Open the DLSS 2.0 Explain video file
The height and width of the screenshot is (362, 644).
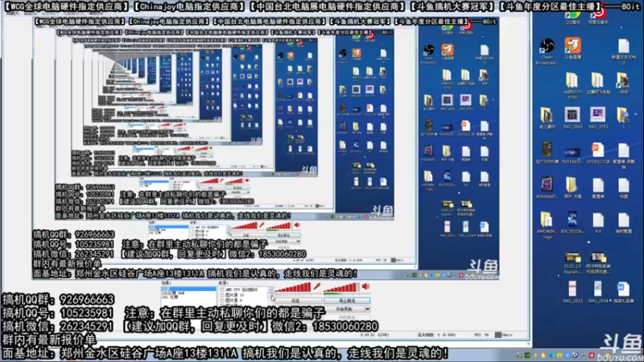tap(572, 263)
